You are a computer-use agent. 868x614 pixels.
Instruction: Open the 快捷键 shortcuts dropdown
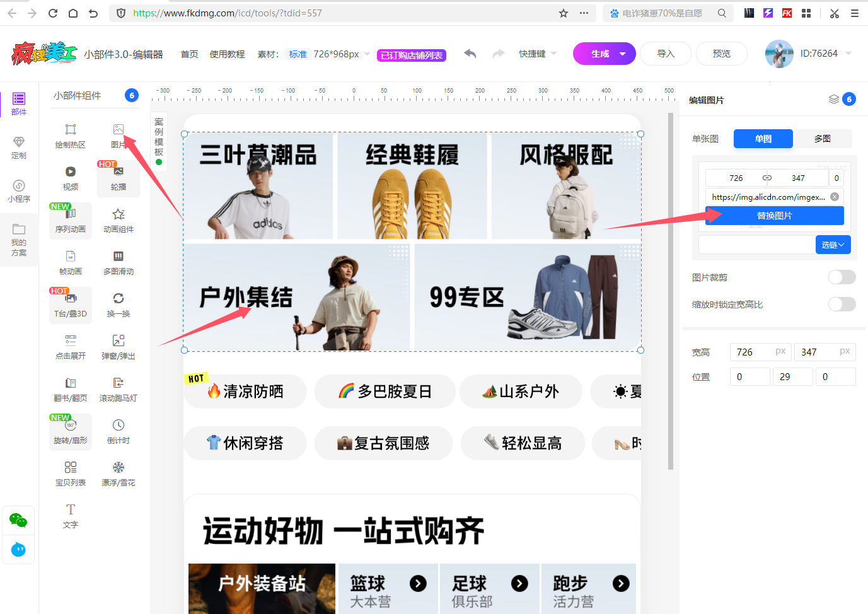538,54
